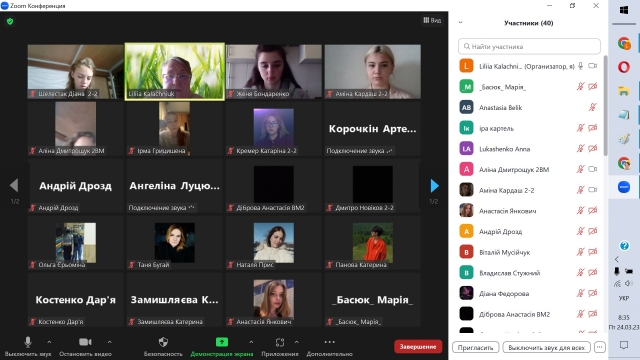Select Liliia Kalachniuk video tile
The height and width of the screenshot is (360, 640).
click(x=175, y=71)
